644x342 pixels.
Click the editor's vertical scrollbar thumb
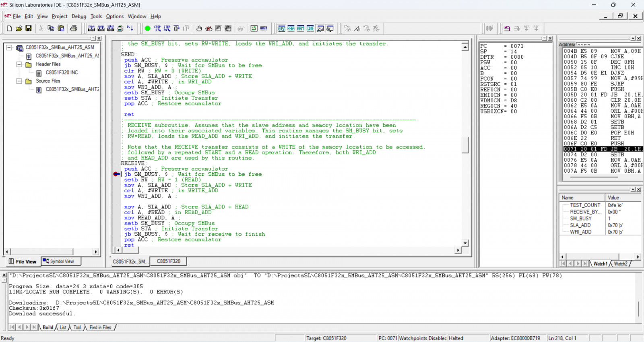pyautogui.click(x=465, y=145)
